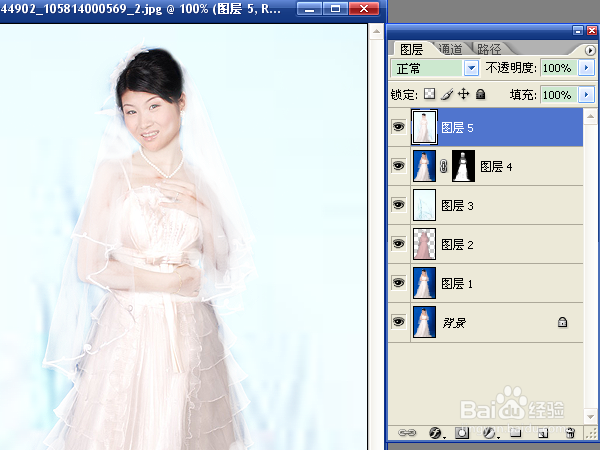Hide the 背景 layer eye icon
600x450 pixels.
click(x=398, y=322)
